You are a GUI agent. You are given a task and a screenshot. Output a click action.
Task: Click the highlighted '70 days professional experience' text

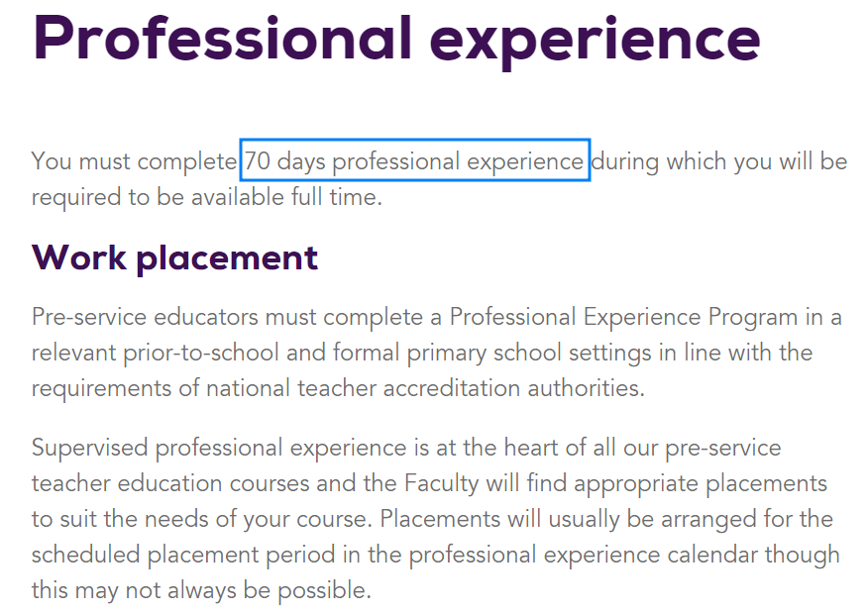click(x=414, y=161)
